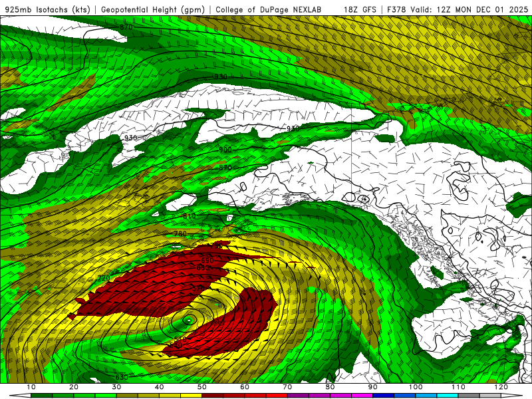Click the 20 knots color bar label
Image resolution: width=532 pixels, height=399 pixels.
point(74,387)
